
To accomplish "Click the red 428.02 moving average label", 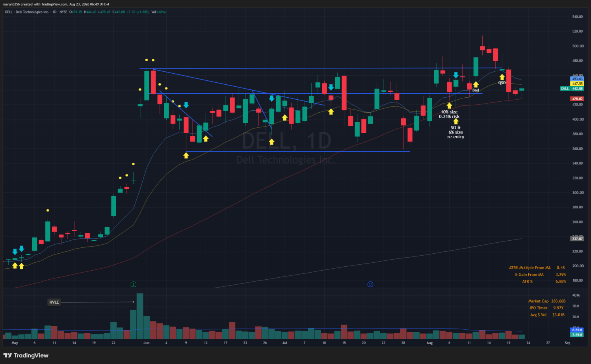I will pyautogui.click(x=577, y=99).
